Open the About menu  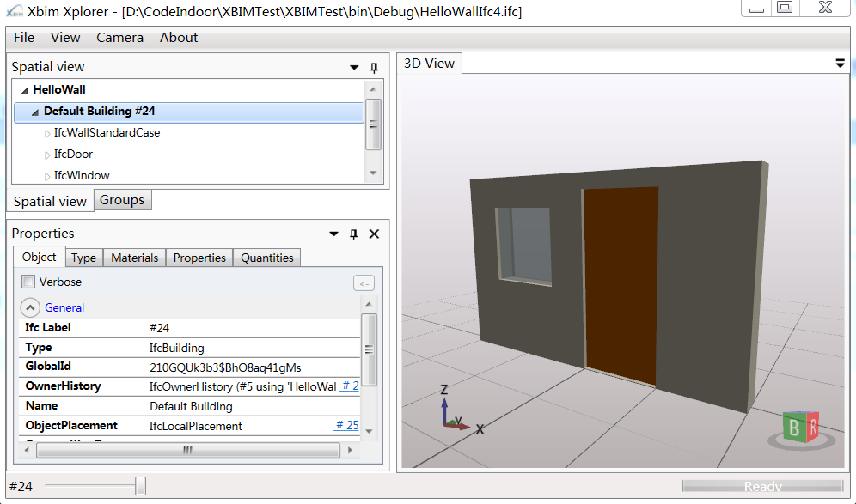click(x=179, y=38)
